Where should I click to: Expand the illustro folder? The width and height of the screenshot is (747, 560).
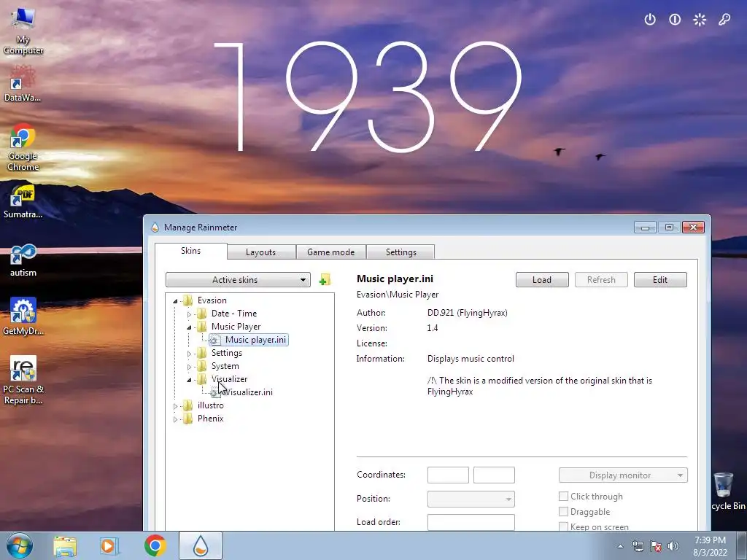click(175, 406)
